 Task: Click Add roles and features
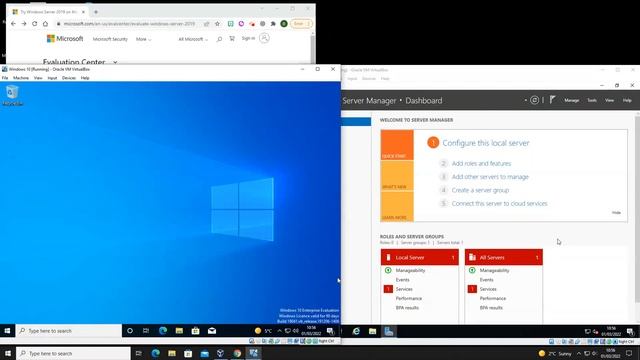pyautogui.click(x=481, y=163)
